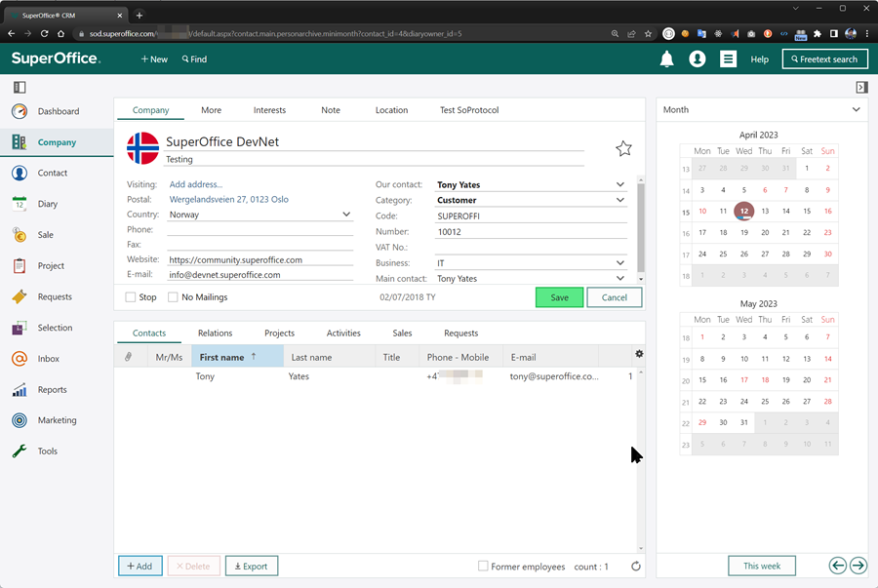This screenshot has height=588, width=878.
Task: Go to next calendar period arrow
Action: [858, 566]
